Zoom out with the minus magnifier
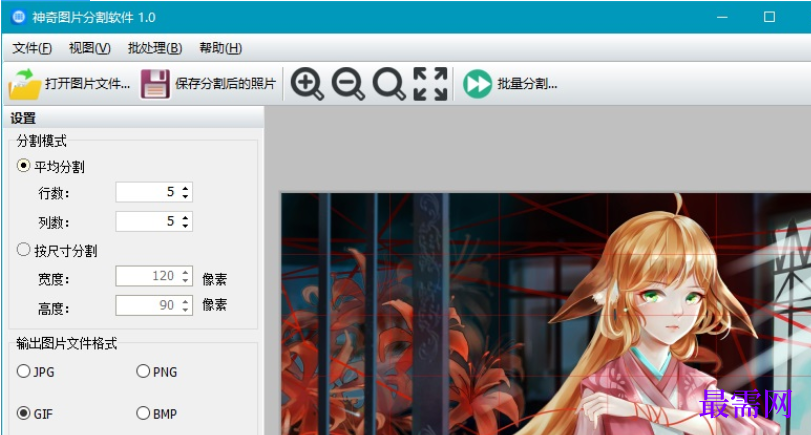The width and height of the screenshot is (811, 435). pyautogui.click(x=348, y=84)
